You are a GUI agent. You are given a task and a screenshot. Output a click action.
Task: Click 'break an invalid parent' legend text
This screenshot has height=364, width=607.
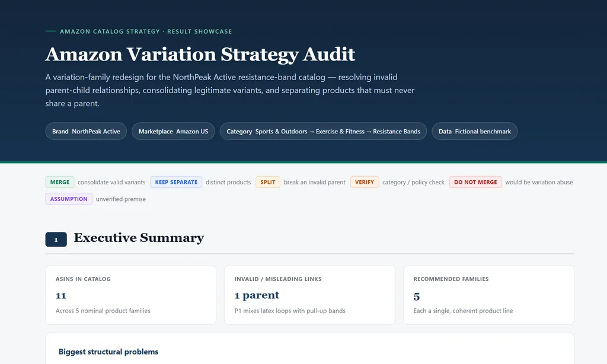314,182
